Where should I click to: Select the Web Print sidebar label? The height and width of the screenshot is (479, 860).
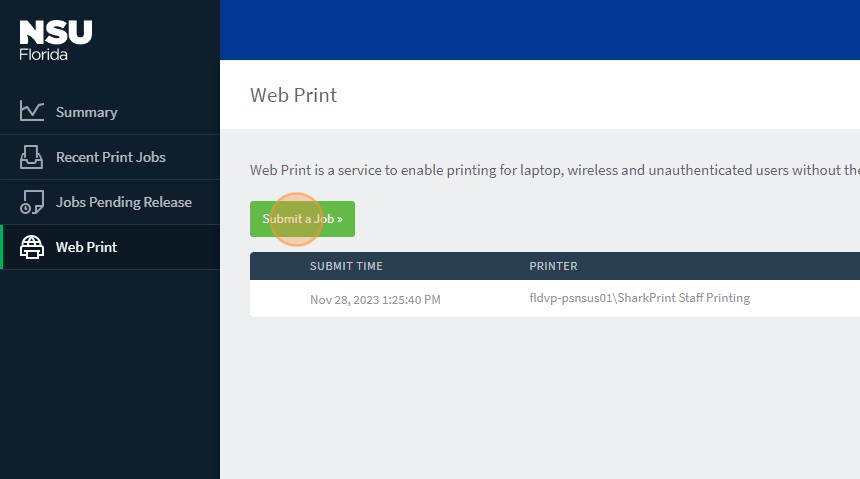[86, 247]
